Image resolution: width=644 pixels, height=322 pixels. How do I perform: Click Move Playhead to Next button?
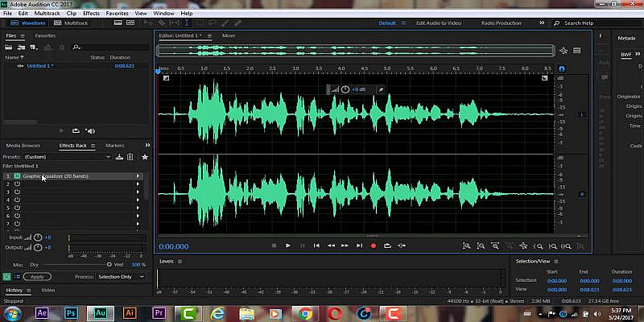click(x=359, y=246)
